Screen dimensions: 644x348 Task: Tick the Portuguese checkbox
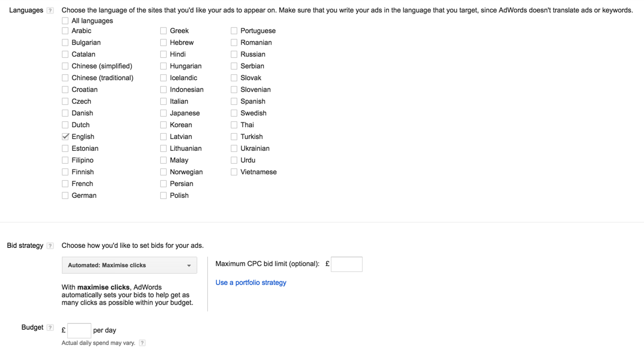pos(234,31)
